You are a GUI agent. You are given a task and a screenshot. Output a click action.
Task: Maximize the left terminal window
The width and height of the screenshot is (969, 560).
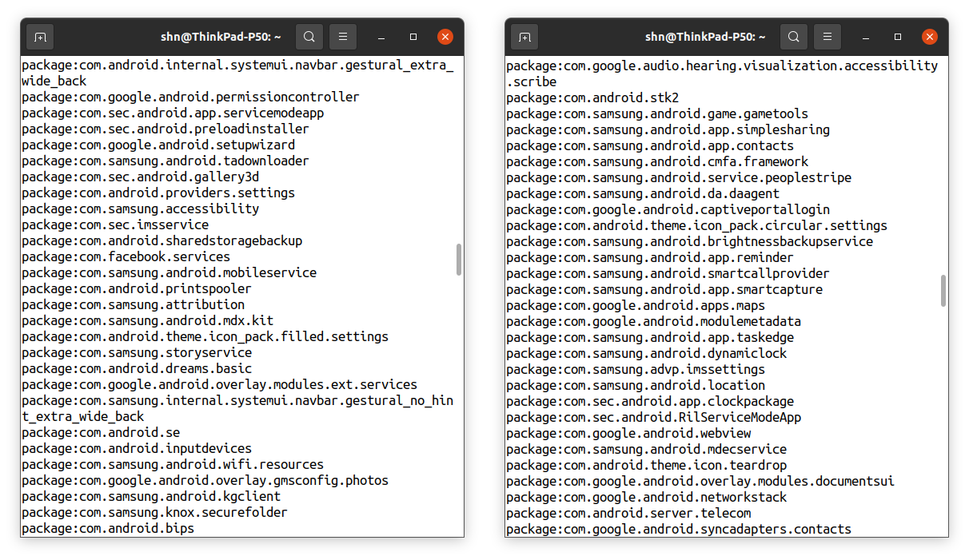413,37
